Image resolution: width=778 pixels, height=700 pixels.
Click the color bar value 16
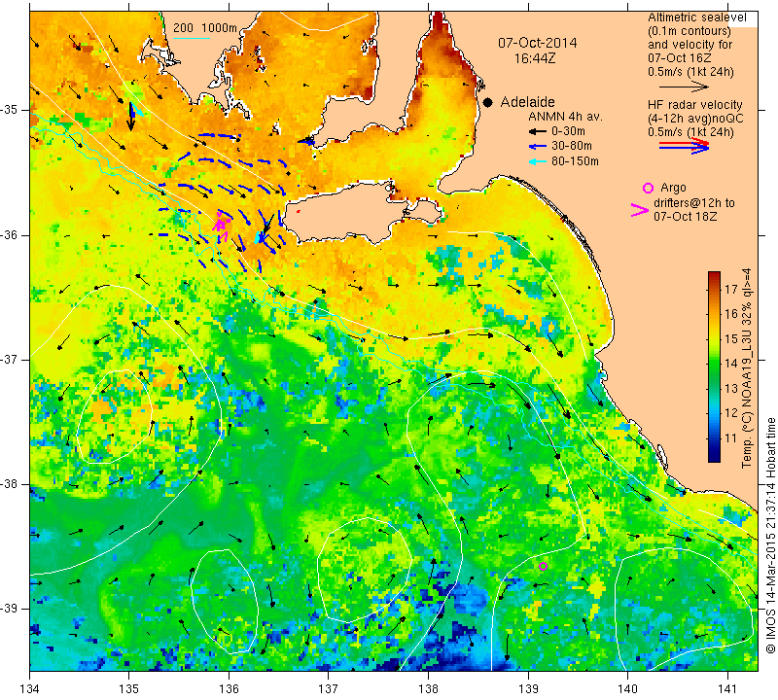pyautogui.click(x=731, y=314)
